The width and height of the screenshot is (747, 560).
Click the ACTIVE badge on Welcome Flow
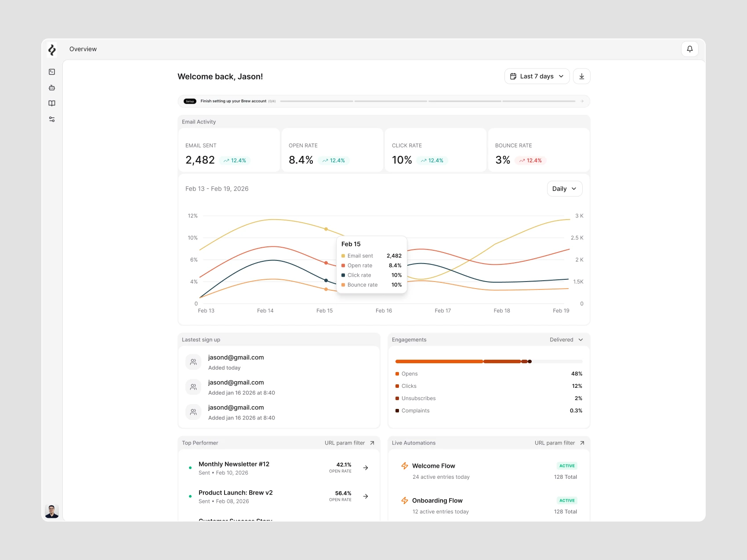(567, 466)
